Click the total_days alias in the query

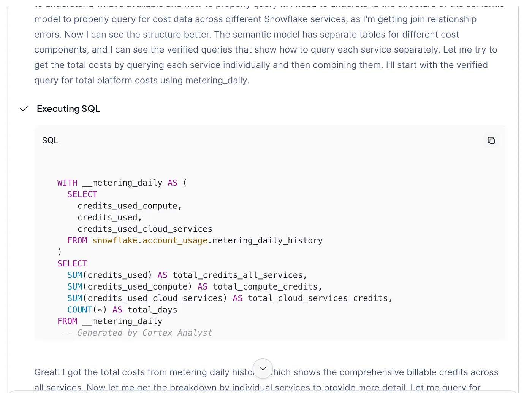pyautogui.click(x=152, y=310)
